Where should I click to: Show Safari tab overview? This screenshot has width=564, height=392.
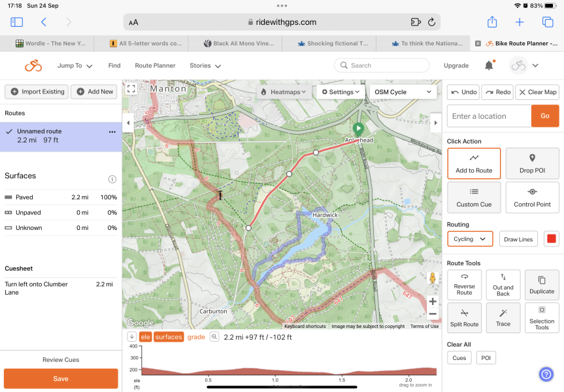point(548,22)
